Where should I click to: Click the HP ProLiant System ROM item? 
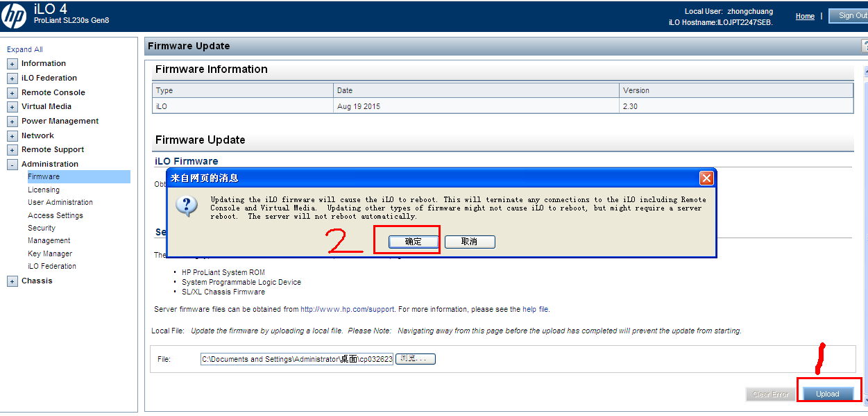(223, 272)
